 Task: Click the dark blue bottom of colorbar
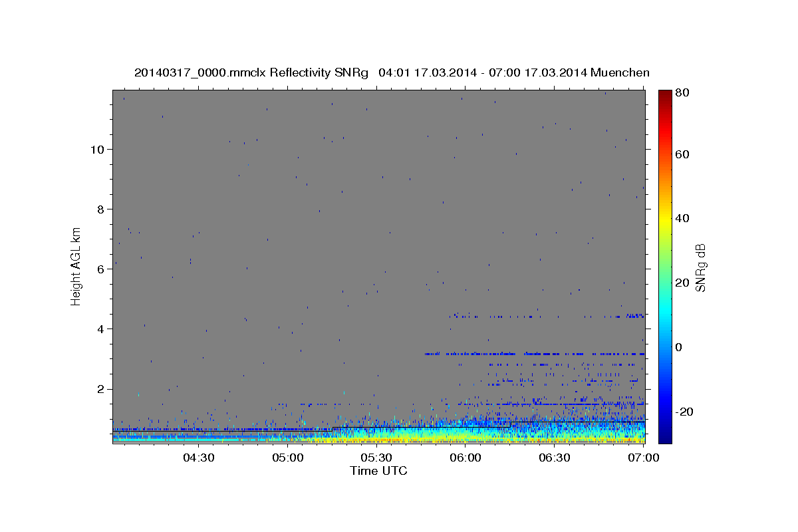coord(664,438)
